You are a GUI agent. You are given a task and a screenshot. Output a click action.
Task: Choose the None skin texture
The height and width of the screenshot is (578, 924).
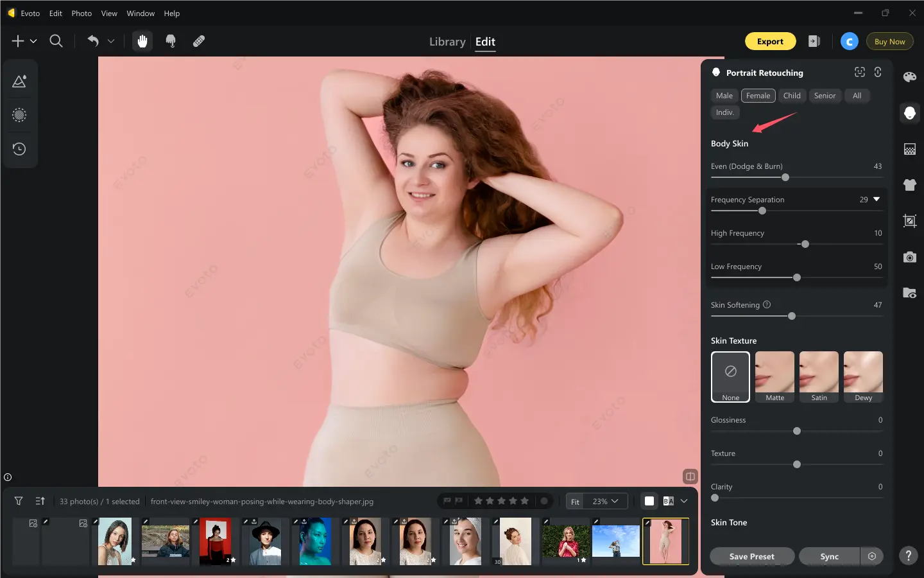pos(730,377)
